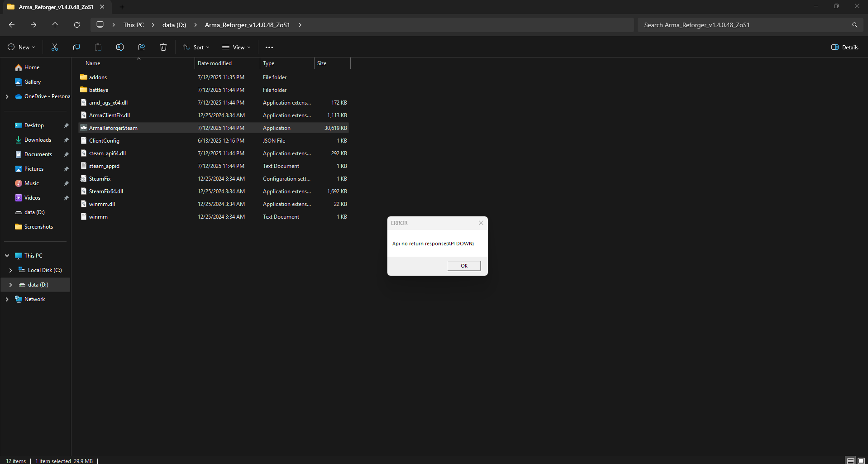Image resolution: width=868 pixels, height=464 pixels.
Task: Open the See more ellipsis menu
Action: click(269, 47)
